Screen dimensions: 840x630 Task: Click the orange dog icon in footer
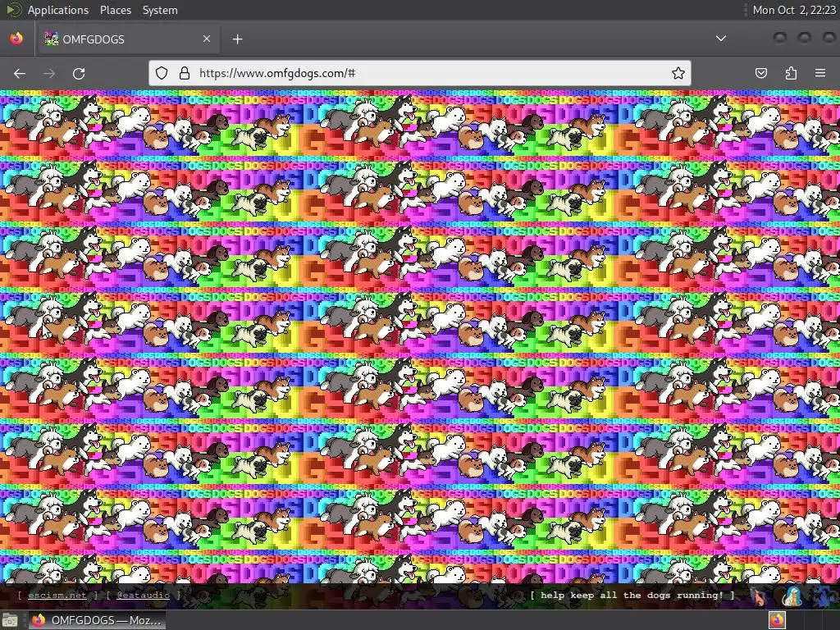(x=760, y=596)
